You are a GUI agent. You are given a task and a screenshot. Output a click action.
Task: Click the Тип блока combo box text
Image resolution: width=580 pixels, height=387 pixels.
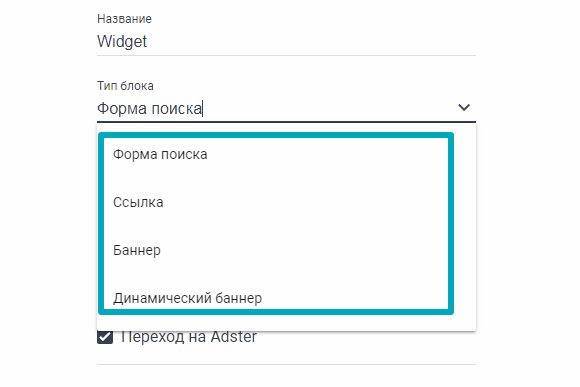coord(275,108)
